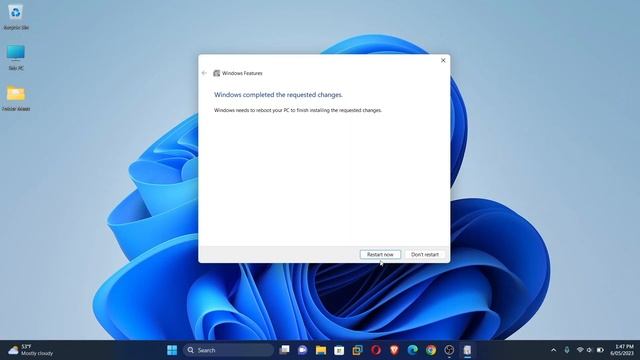Open Microsoft Store from the taskbar
640x360 pixels.
click(339, 350)
